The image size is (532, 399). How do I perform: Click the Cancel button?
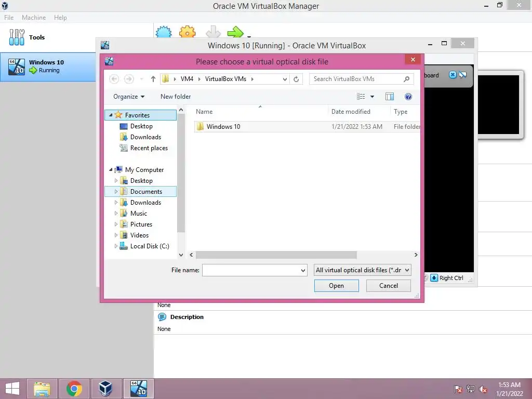[x=389, y=286]
